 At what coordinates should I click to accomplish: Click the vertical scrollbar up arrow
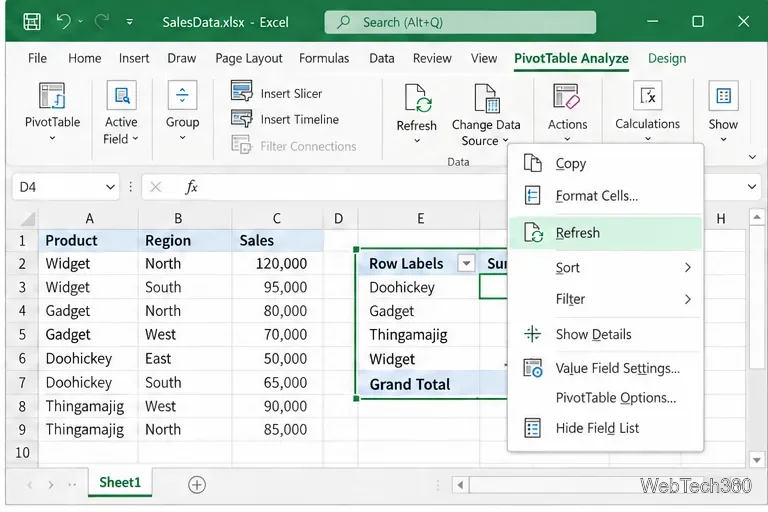coord(757,217)
